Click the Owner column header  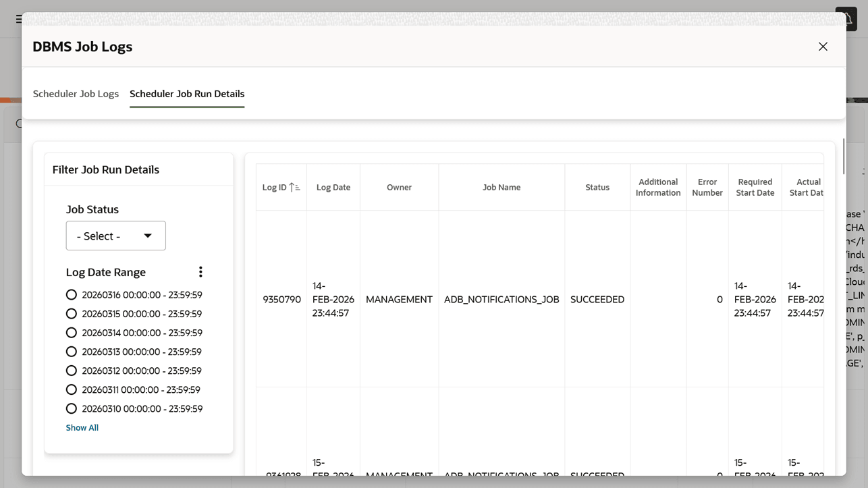coord(399,187)
